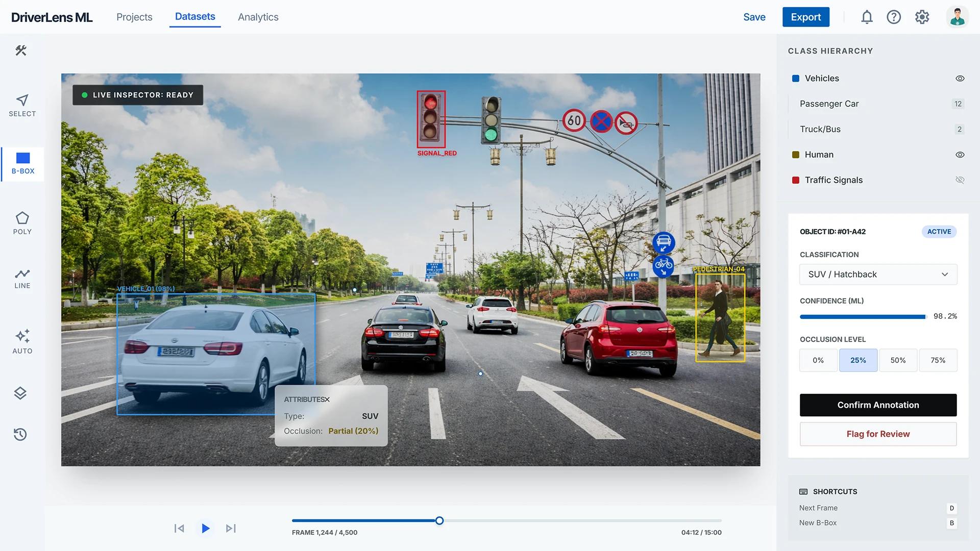Activate the LINE annotation tool
Screen dimensions: 980x551
[22, 279]
